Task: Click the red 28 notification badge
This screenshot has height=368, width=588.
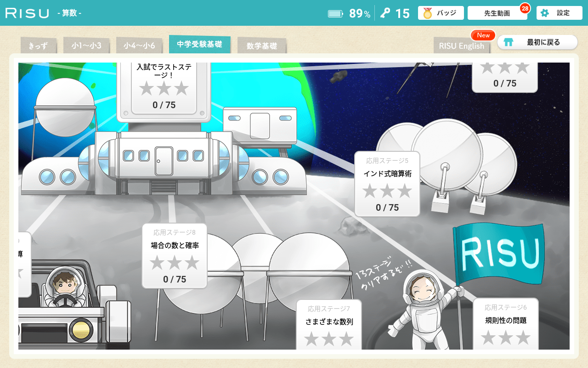Action: [525, 8]
